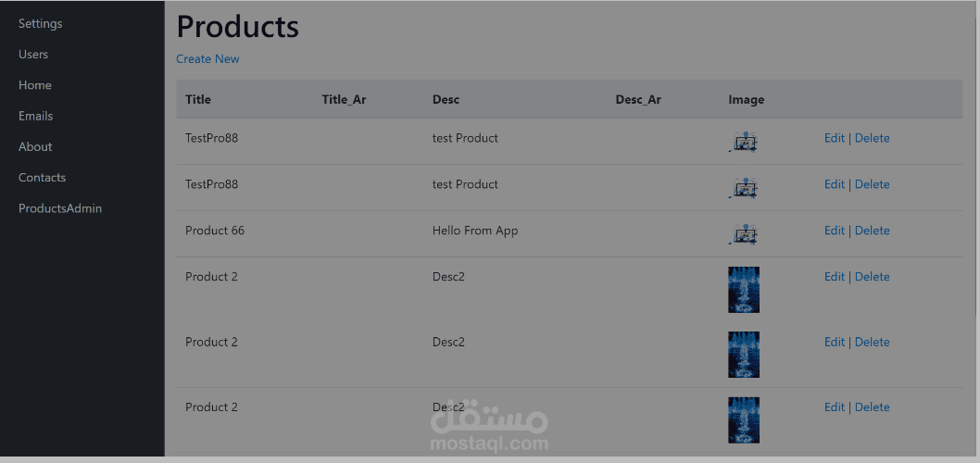The width and height of the screenshot is (980, 463).
Task: Click first TestPro88 image thumbnail
Action: click(744, 142)
